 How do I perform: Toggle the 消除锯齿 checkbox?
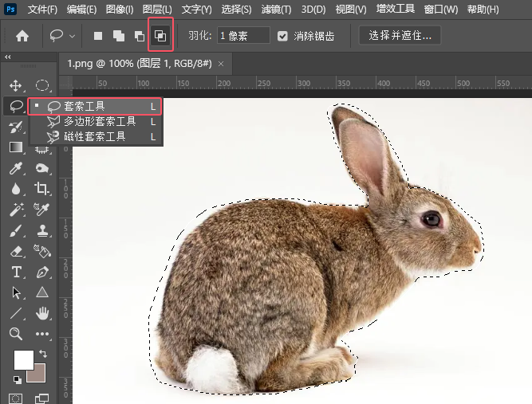[x=283, y=36]
